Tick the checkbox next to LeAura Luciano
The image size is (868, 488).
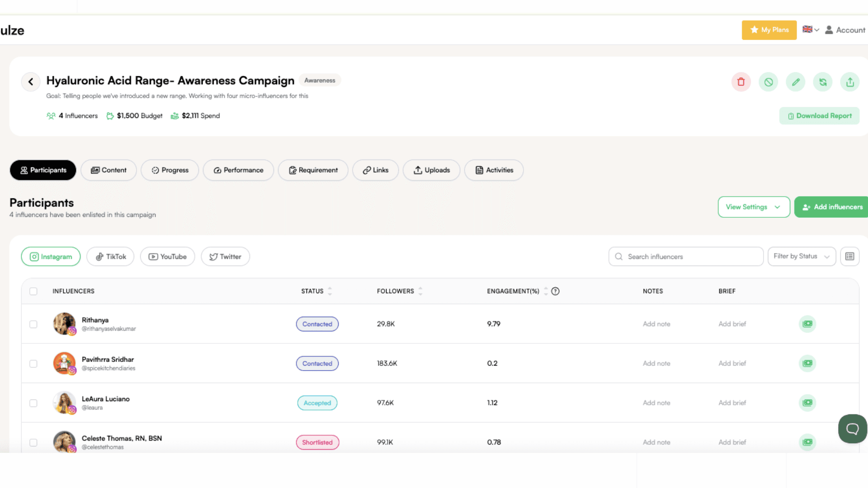(x=33, y=403)
